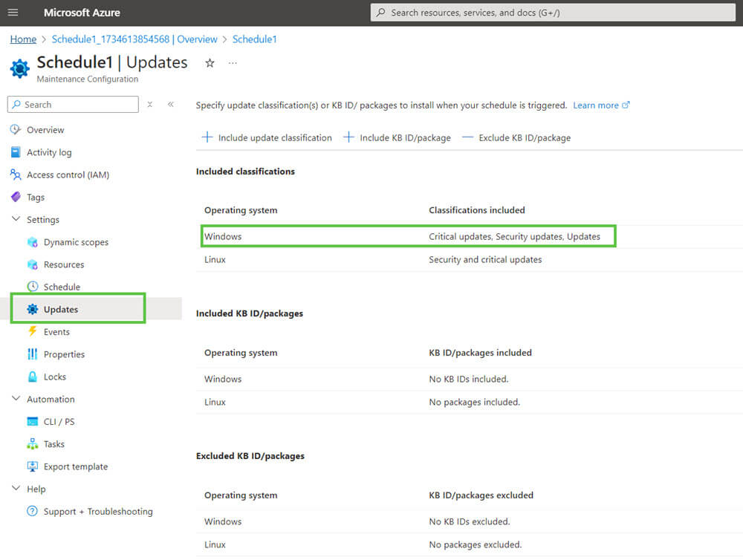The width and height of the screenshot is (743, 560).
Task: Open the more options ellipsis
Action: (232, 63)
